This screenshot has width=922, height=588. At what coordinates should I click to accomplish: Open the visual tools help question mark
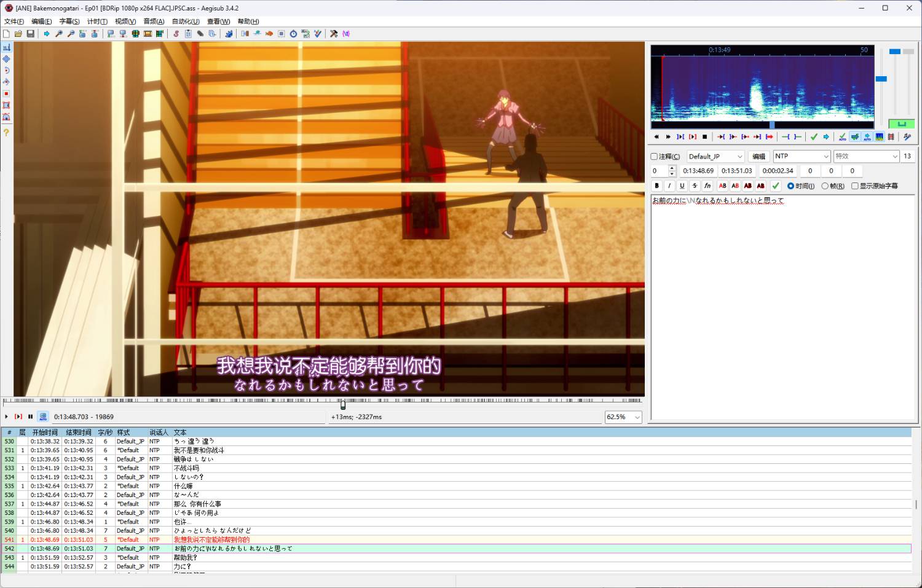point(6,132)
